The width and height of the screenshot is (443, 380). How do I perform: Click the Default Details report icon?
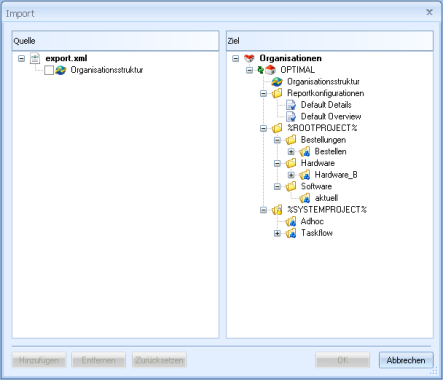pyautogui.click(x=291, y=105)
